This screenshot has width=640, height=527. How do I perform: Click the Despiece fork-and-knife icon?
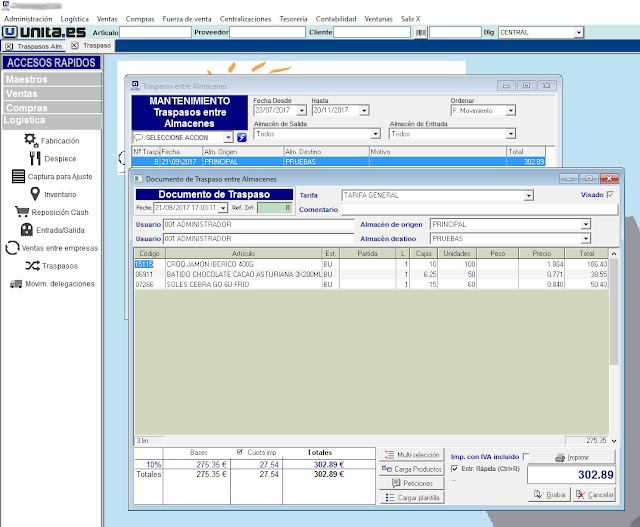click(x=33, y=158)
